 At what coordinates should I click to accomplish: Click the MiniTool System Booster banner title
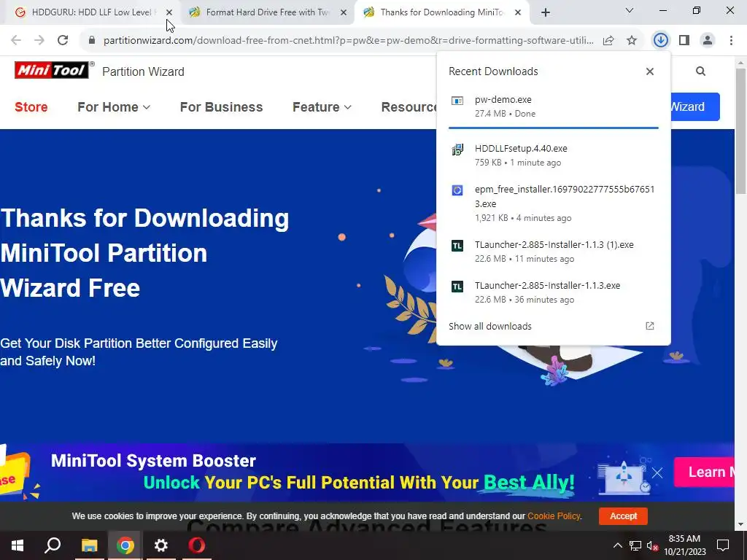tap(153, 461)
